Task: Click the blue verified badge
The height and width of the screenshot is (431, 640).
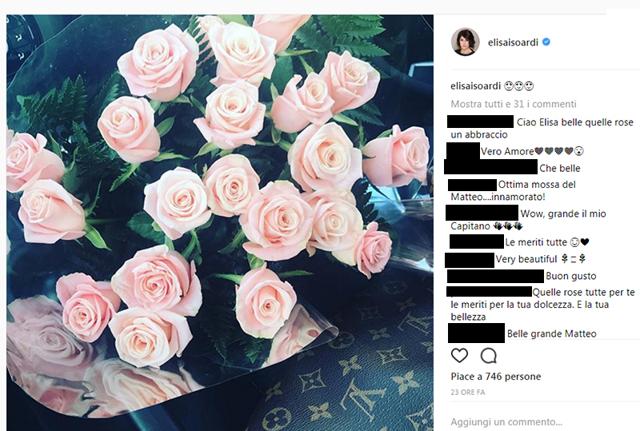Action: (546, 42)
